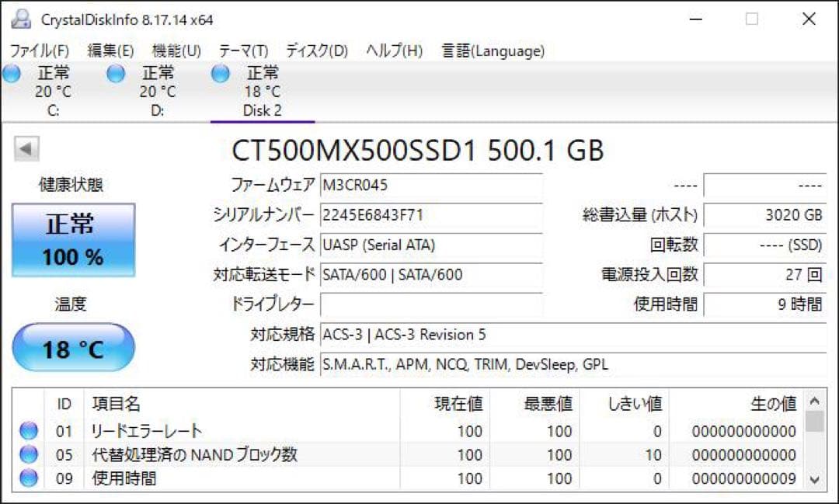Click the supported features field with S.M.A.R.T.
This screenshot has height=504, width=839.
coord(573,365)
